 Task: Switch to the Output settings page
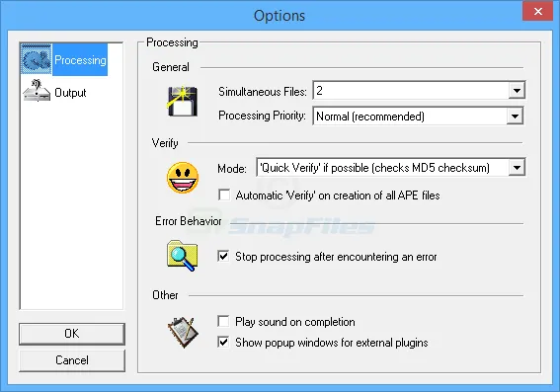point(70,93)
